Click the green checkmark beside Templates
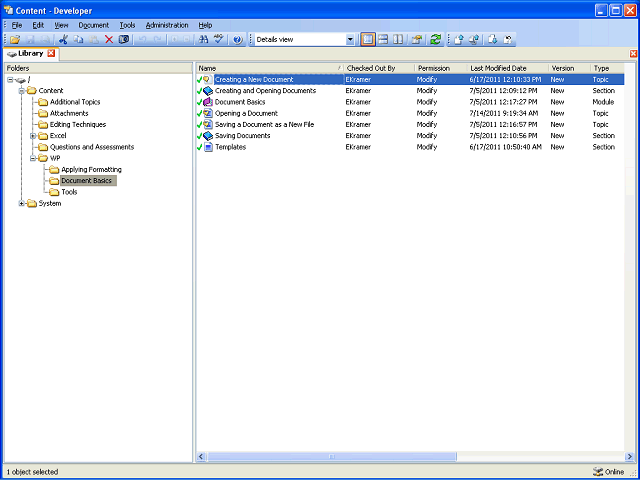Image resolution: width=640 pixels, height=480 pixels. coord(200,147)
